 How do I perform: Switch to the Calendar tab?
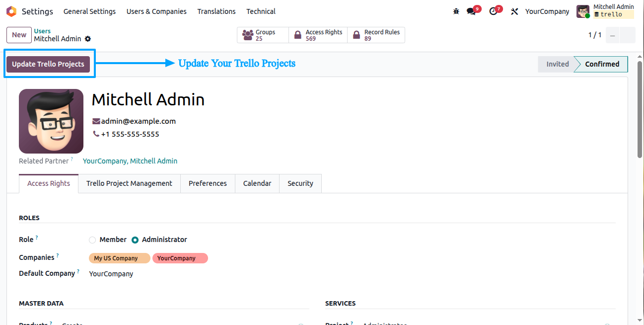click(x=257, y=183)
